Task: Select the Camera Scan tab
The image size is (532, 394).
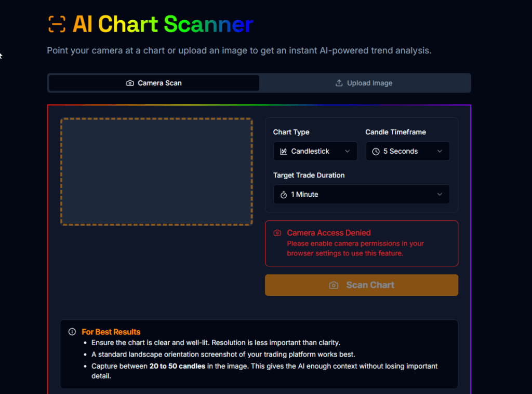Action: click(153, 83)
